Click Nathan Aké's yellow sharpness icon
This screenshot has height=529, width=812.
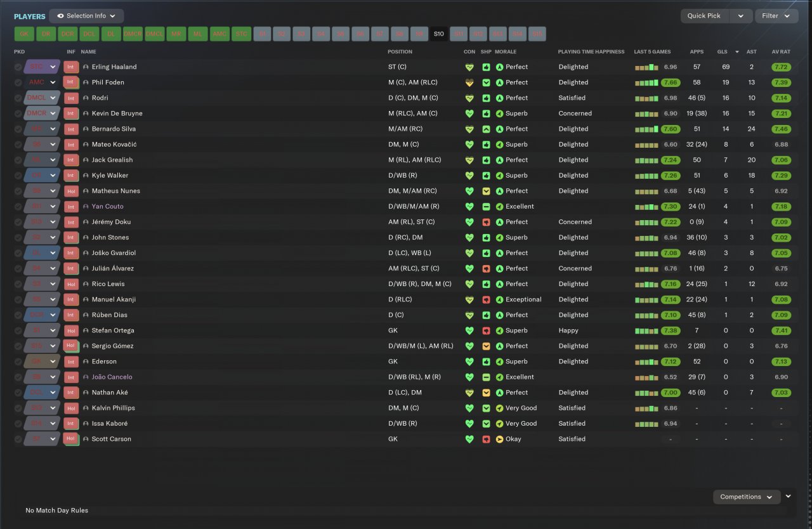(x=486, y=393)
